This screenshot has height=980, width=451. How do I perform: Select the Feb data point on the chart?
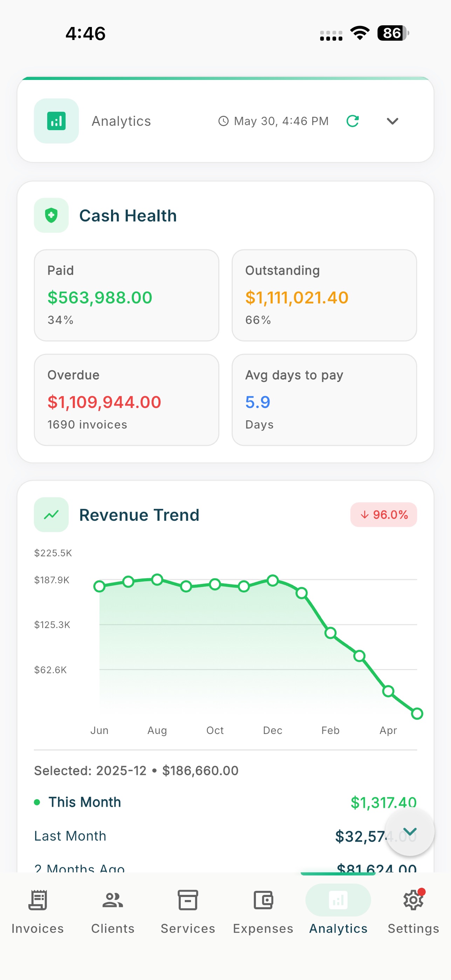tap(330, 633)
